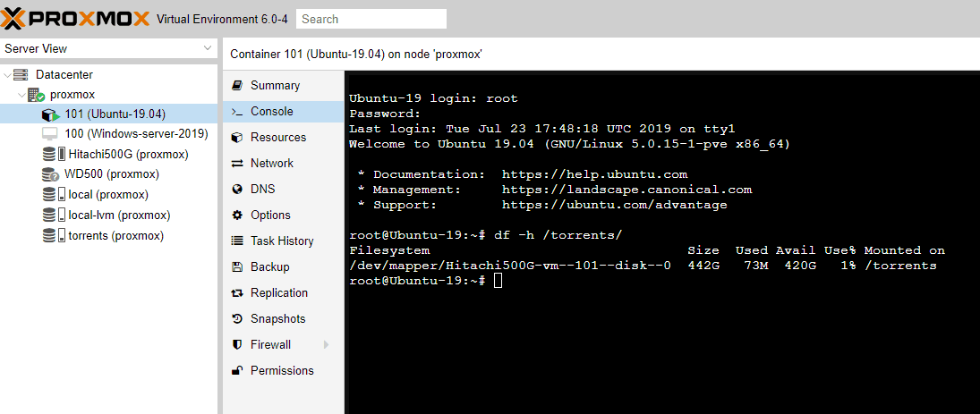The image size is (980, 414).
Task: Click the monitor icon for VM 100
Action: coord(50,134)
